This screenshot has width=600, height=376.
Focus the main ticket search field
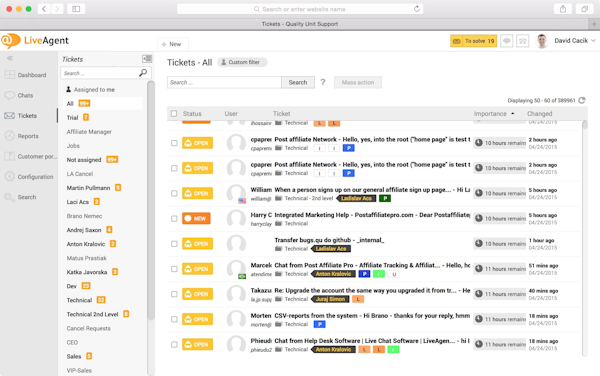point(224,82)
